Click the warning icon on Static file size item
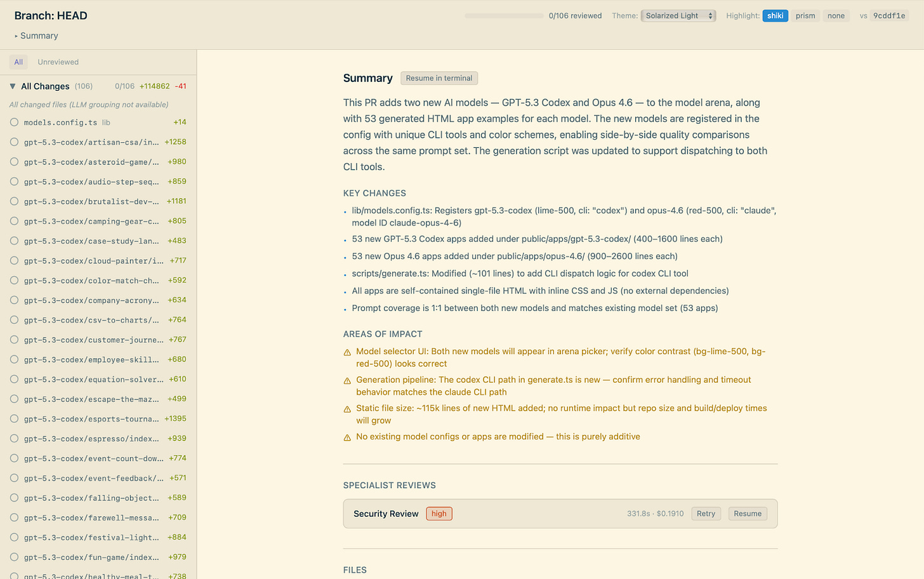The image size is (924, 579). pos(347,409)
